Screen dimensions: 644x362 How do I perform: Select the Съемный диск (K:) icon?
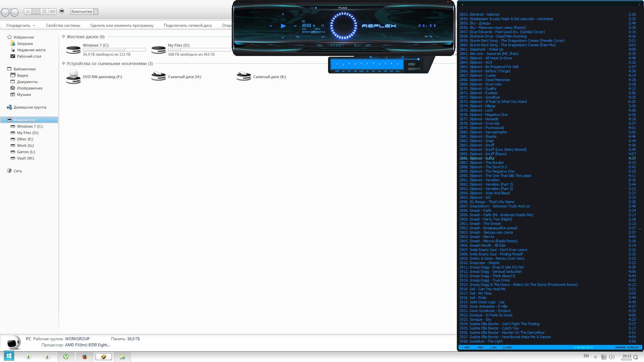coord(244,76)
